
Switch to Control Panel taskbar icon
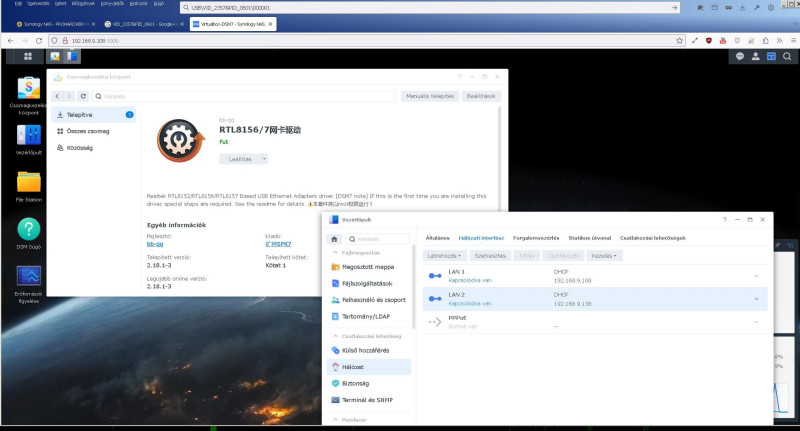pos(72,56)
